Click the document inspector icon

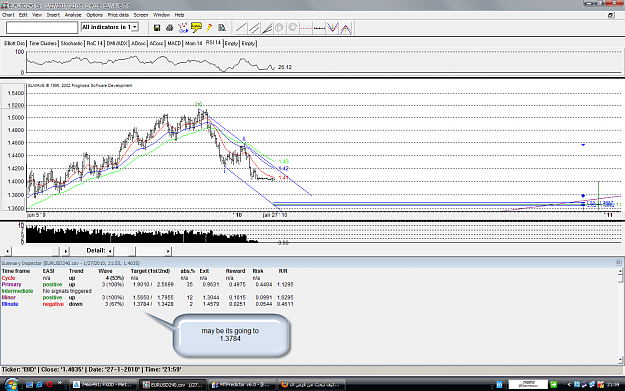222,28
